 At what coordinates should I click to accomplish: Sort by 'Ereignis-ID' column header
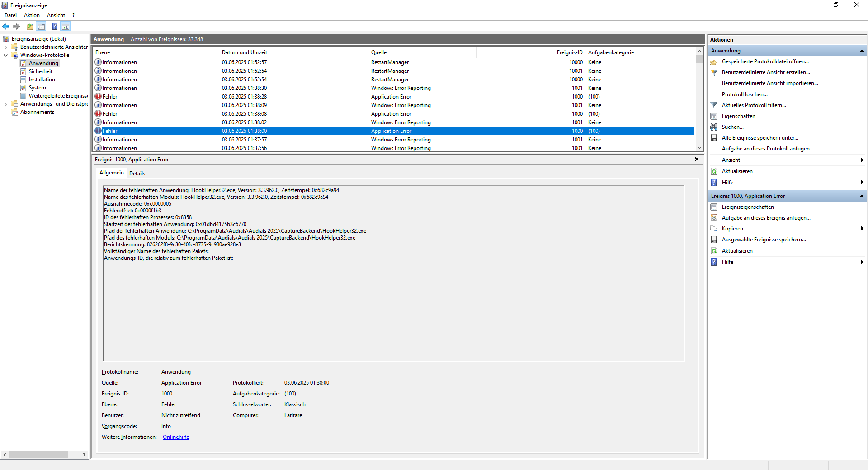(x=531, y=52)
